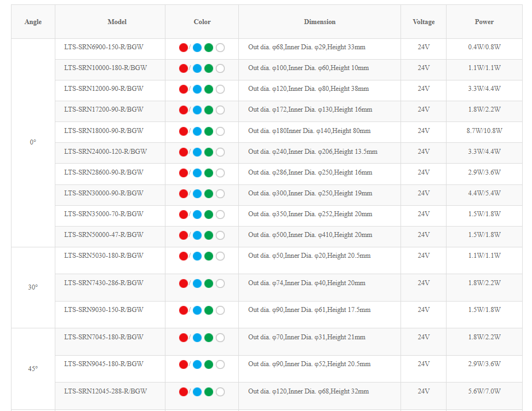Click dimension text with φ100 outer diameter
Viewport: 532px width, 411px height.
(x=308, y=68)
